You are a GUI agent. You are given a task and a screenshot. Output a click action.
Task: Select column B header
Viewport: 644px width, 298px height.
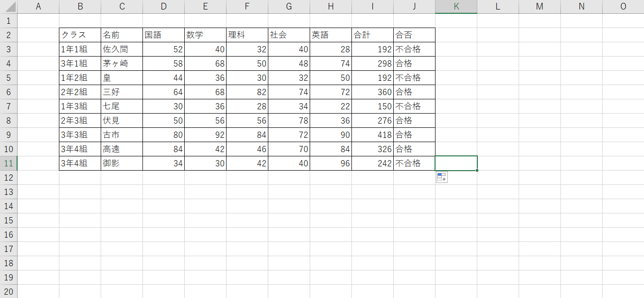[x=80, y=7]
